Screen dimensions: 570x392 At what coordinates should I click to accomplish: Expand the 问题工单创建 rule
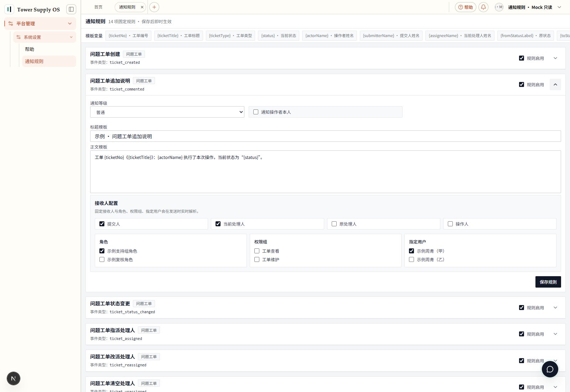coord(555,58)
